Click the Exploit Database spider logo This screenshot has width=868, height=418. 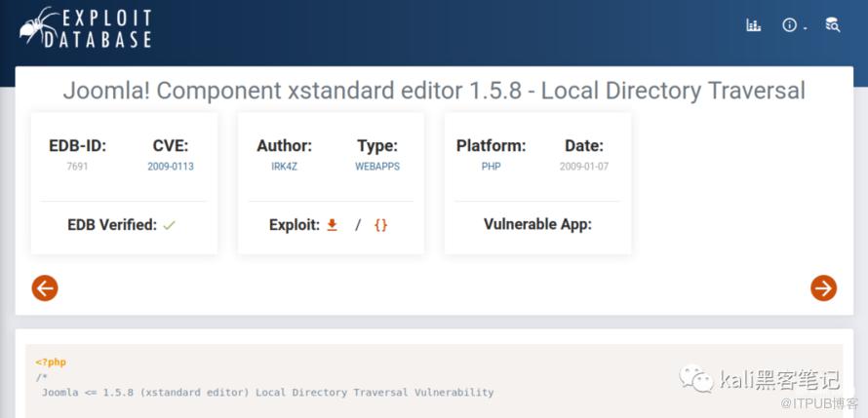pos(39,25)
